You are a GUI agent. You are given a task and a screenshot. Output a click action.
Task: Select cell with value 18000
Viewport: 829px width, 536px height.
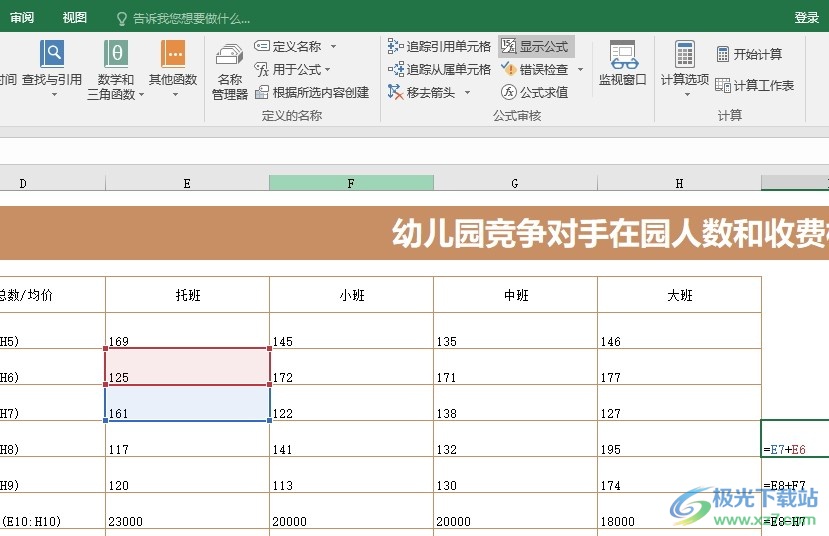(679, 511)
